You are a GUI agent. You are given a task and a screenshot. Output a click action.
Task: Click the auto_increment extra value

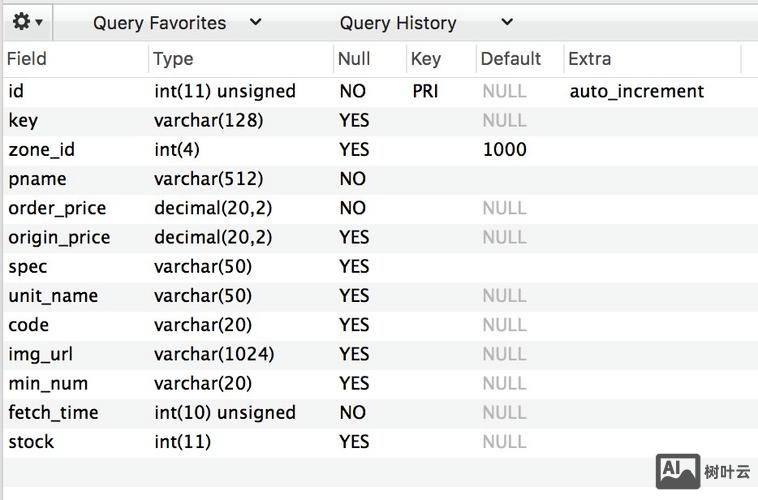[x=636, y=92]
